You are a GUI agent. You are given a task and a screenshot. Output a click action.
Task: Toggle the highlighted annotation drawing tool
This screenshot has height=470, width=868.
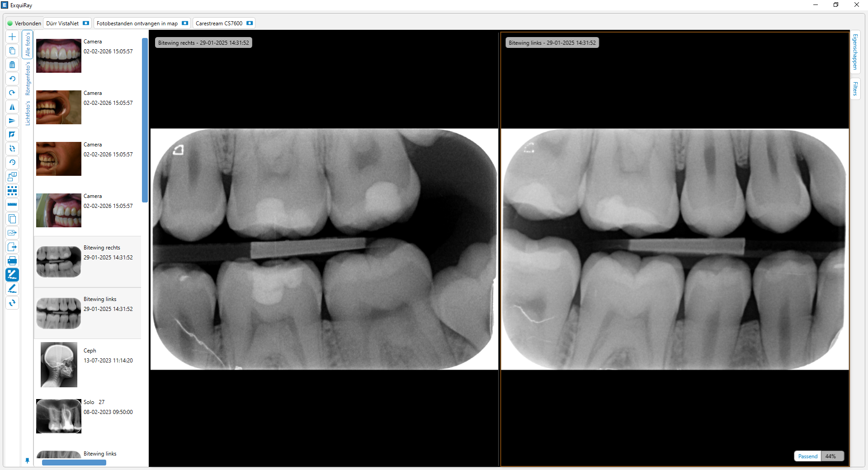tap(12, 274)
